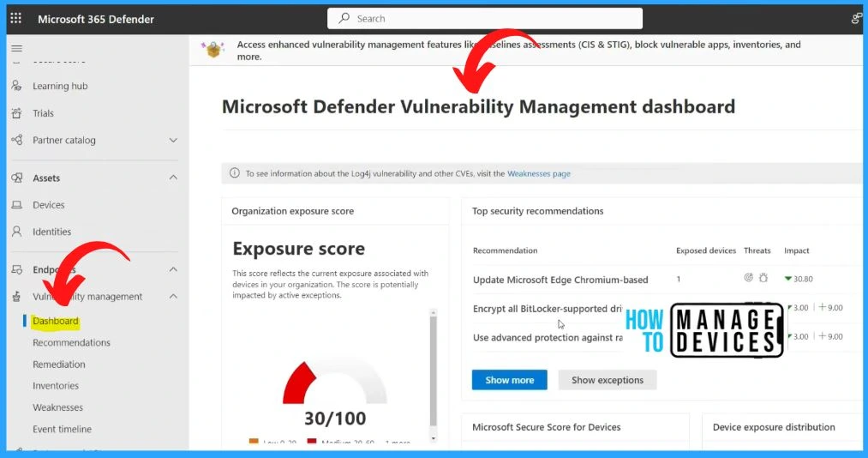Open Devices under Assets
868x458 pixels.
click(x=49, y=205)
